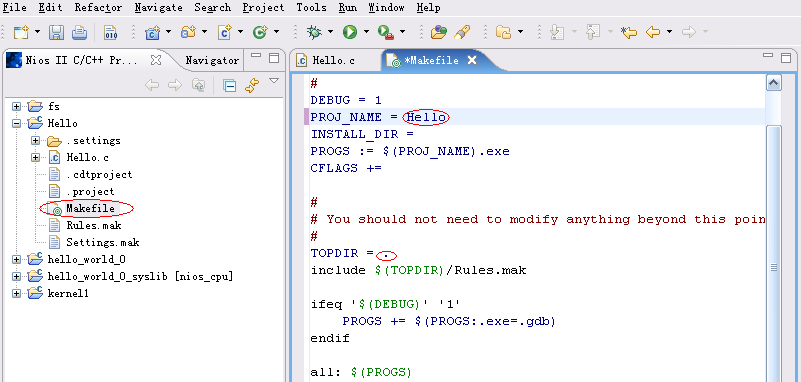Expand the fs project folder

[17, 107]
